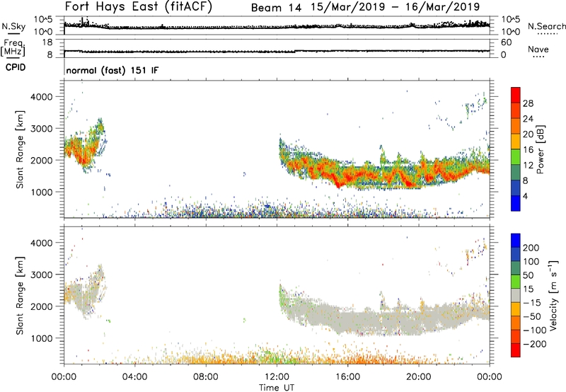
Task: Click the '18' frequency axis tick
Action: click(x=47, y=42)
